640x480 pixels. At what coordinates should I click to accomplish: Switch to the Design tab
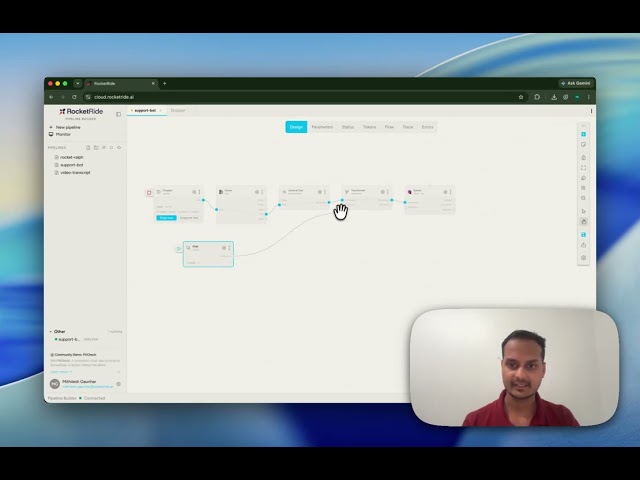[x=296, y=127]
